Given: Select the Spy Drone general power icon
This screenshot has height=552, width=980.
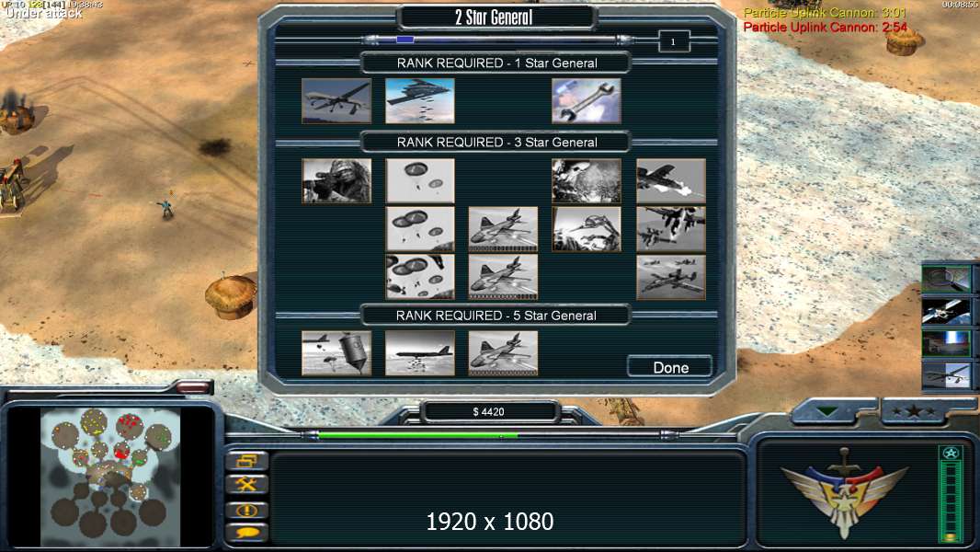Looking at the screenshot, I should click(336, 100).
